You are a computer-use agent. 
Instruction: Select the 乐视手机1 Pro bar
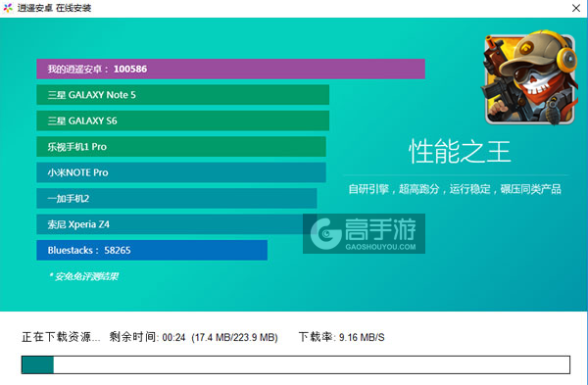pyautogui.click(x=181, y=147)
